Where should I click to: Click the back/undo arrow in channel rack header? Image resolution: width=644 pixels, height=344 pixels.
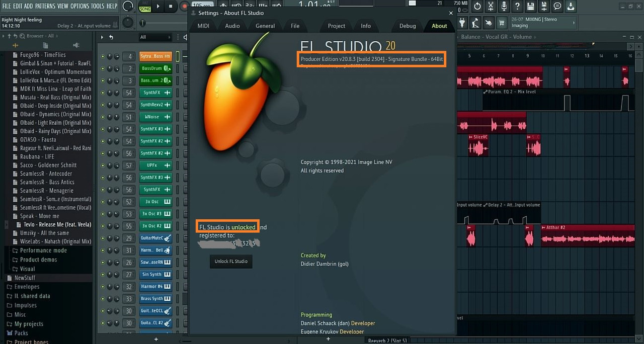(x=111, y=37)
